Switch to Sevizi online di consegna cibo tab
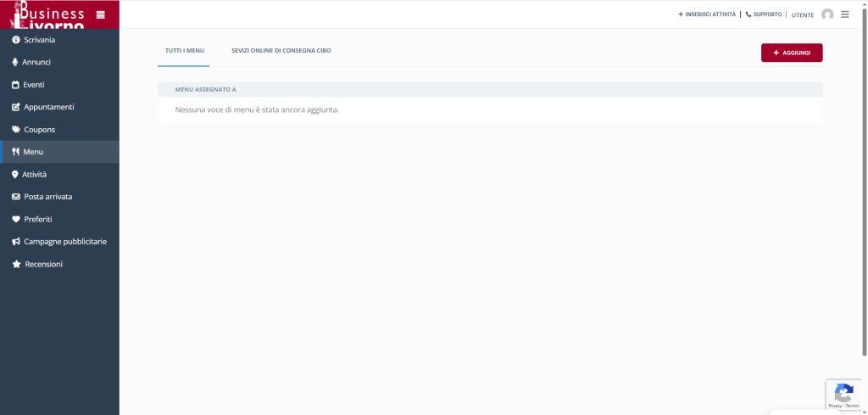 [x=281, y=51]
